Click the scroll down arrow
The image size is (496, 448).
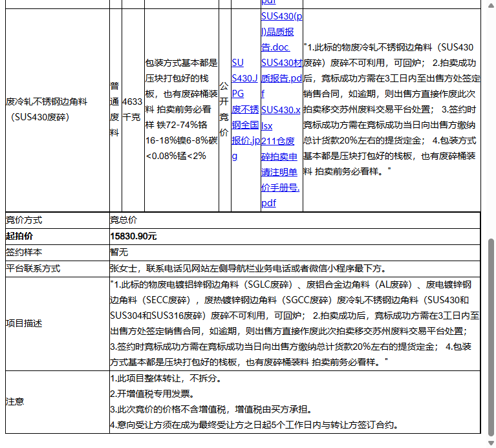click(491, 443)
